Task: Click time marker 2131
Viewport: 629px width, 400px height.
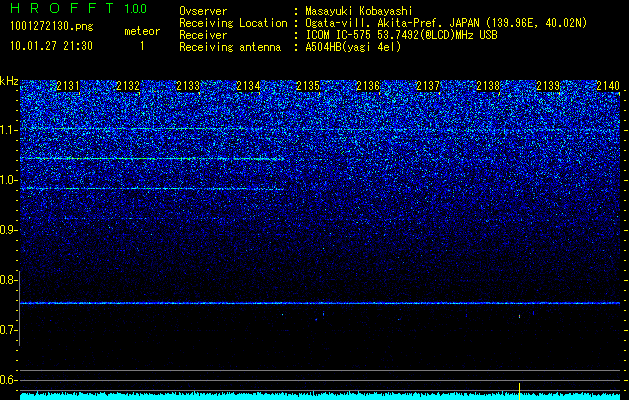Action: coord(68,85)
